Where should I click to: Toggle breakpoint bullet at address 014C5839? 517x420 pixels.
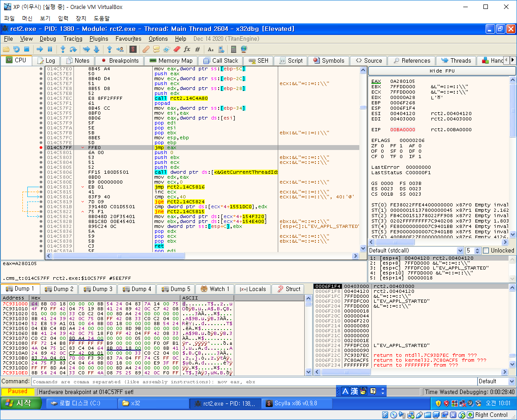41,246
